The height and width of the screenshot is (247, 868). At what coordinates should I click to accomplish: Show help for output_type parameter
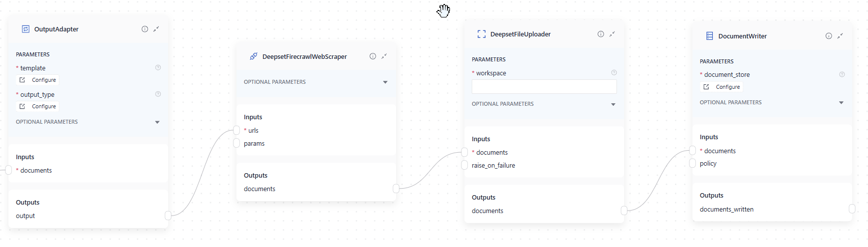point(158,94)
